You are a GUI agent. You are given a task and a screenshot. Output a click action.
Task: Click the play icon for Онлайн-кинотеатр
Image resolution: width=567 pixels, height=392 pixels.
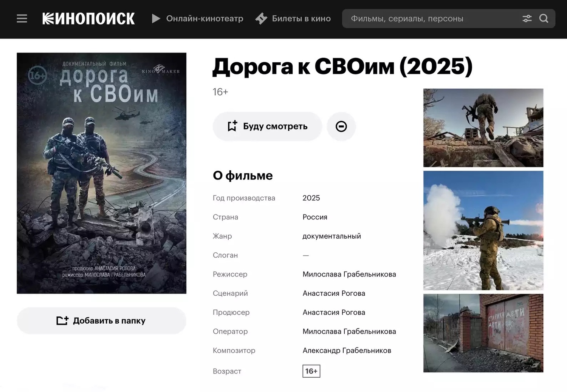point(156,19)
